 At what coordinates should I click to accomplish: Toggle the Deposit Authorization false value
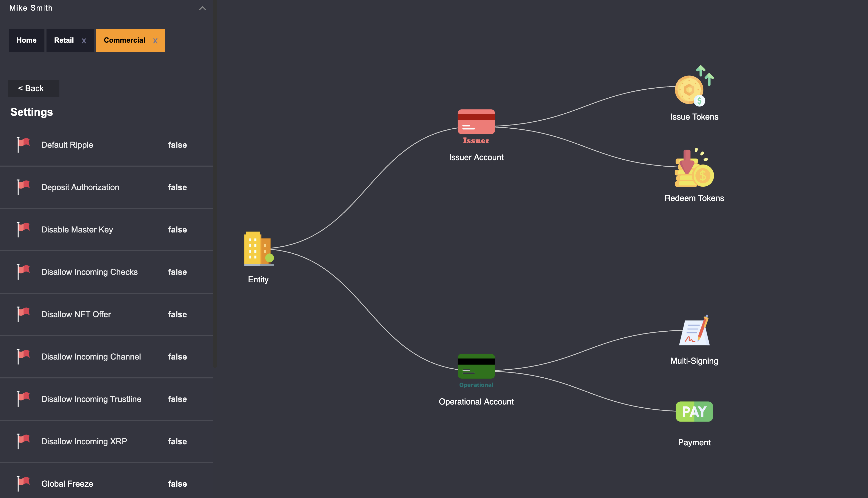177,187
